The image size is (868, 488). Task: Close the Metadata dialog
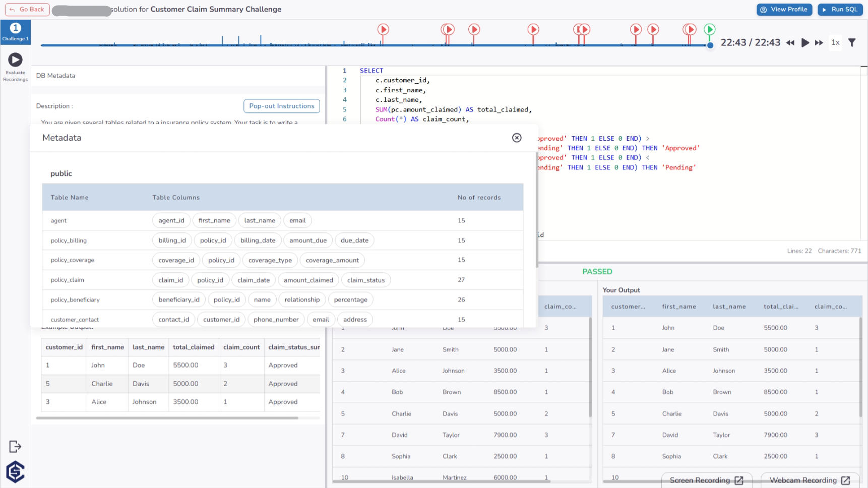(516, 138)
